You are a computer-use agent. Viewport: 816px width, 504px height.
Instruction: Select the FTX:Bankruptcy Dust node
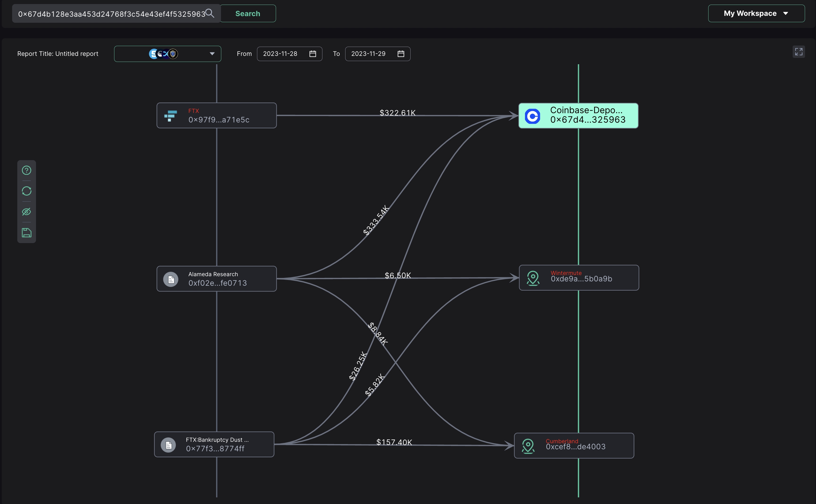point(214,444)
